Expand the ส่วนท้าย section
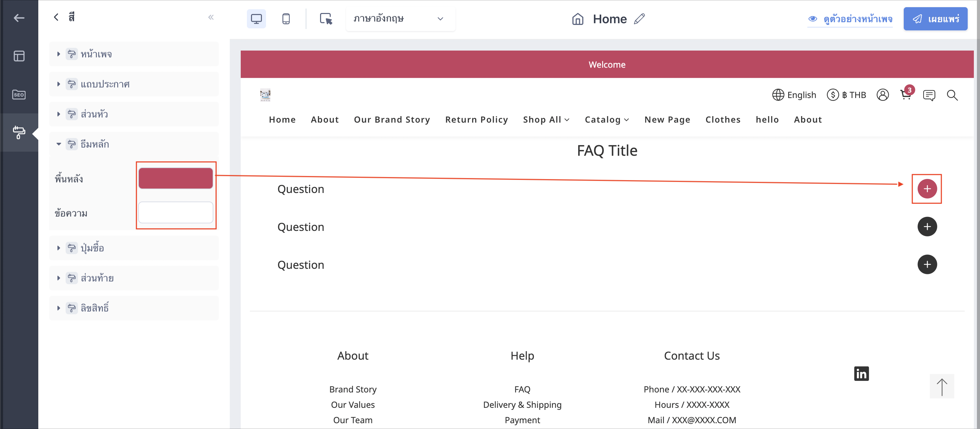The image size is (980, 429). click(x=134, y=278)
